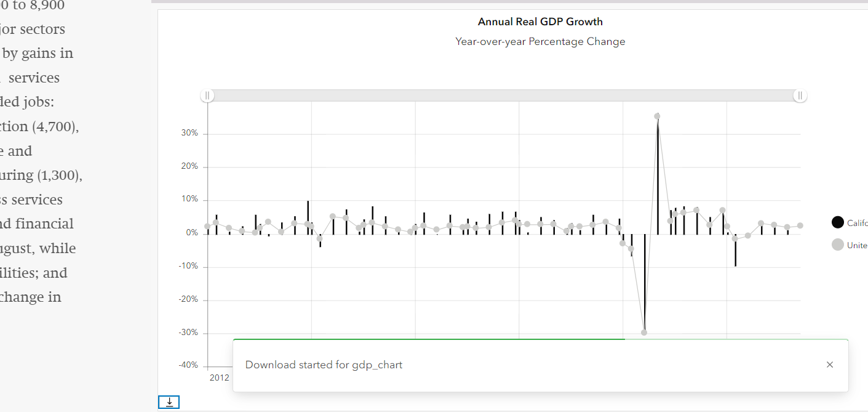
Task: Click the 0% y-axis label
Action: (191, 233)
